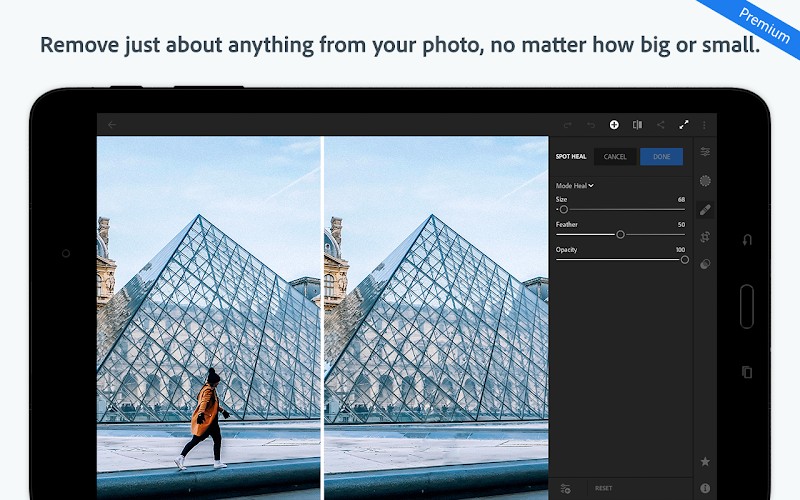Open the crop and rotate tool
Viewport: 800px width, 500px height.
[x=705, y=237]
